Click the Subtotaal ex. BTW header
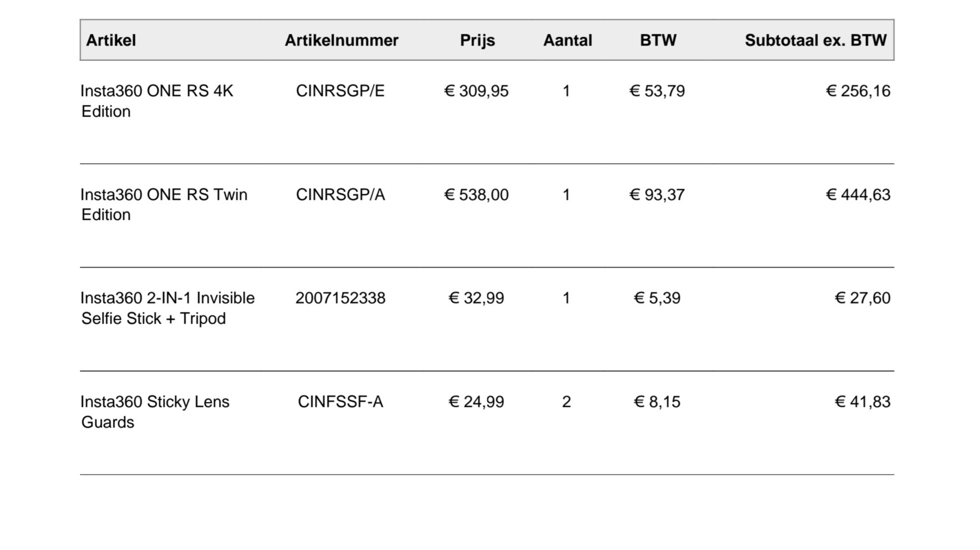 coord(816,40)
